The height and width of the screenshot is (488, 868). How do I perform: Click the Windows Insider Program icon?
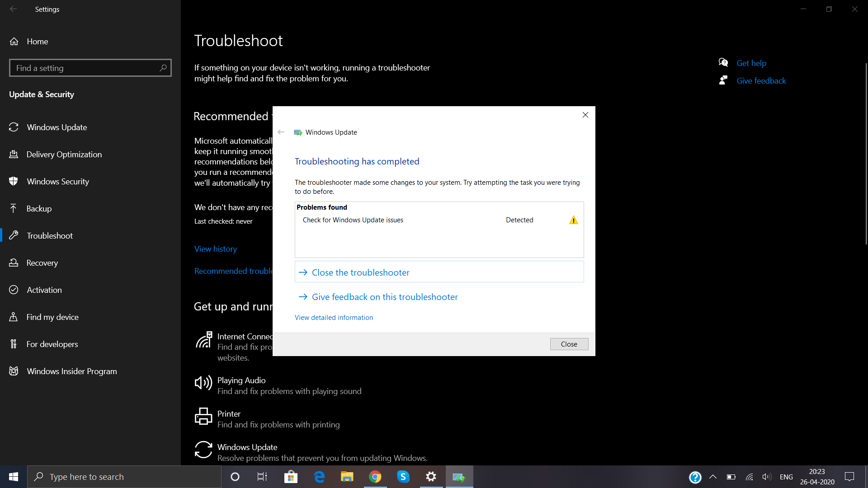pos(14,371)
